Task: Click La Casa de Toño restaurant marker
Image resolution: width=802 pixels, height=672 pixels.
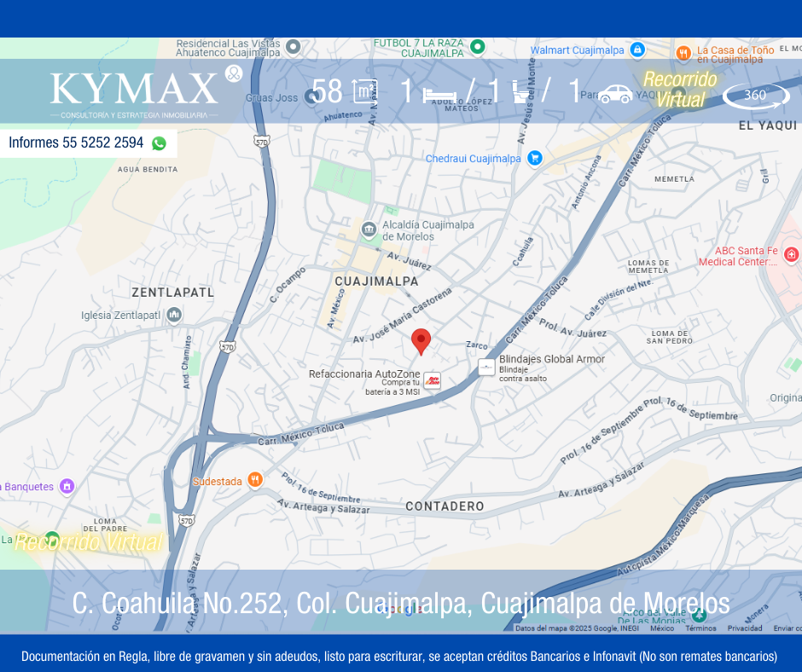Action: coord(683,53)
